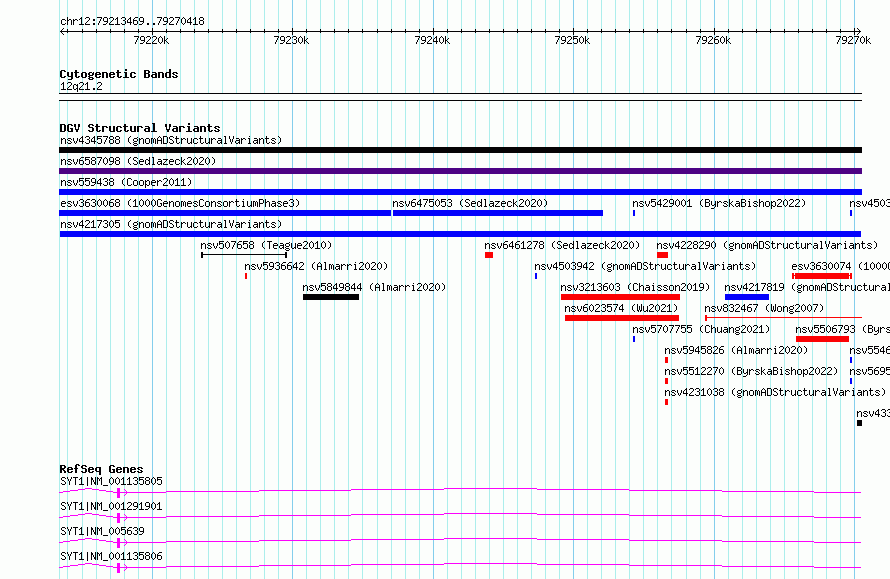
Task: Open nsv4345788 (gnomADStructuralVariants) label
Action: pos(171,140)
